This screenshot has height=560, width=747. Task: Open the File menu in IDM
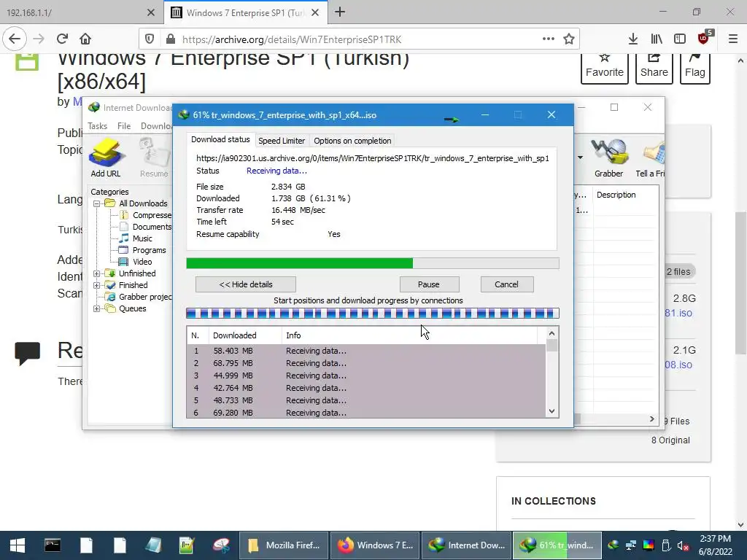124,126
